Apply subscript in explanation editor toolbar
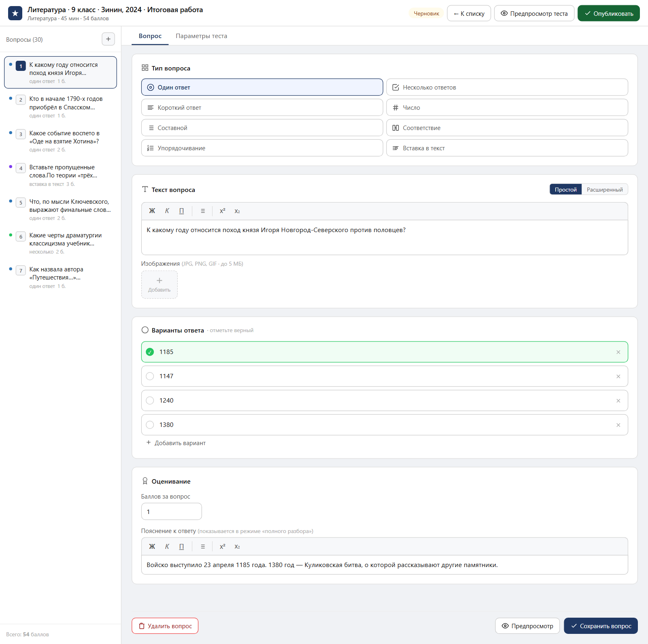The height and width of the screenshot is (644, 648). (237, 546)
